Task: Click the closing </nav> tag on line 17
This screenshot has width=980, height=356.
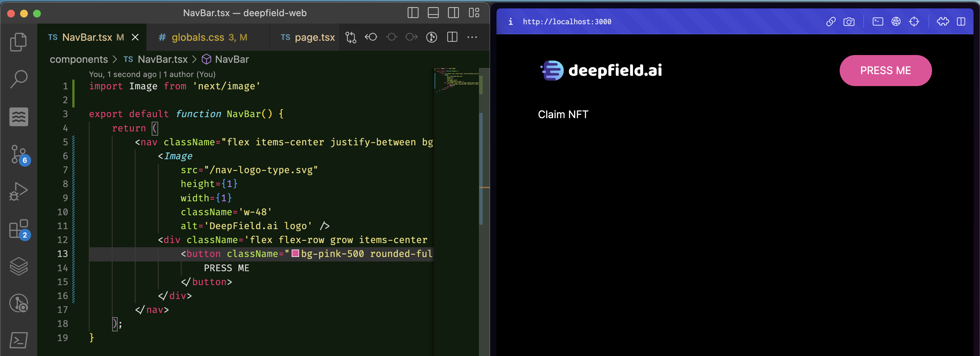Action: 152,310
